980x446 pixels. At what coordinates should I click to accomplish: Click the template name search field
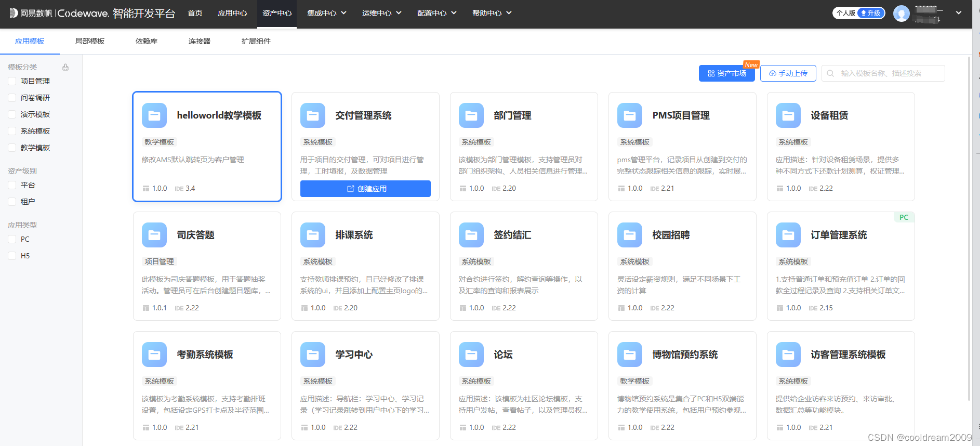[883, 73]
